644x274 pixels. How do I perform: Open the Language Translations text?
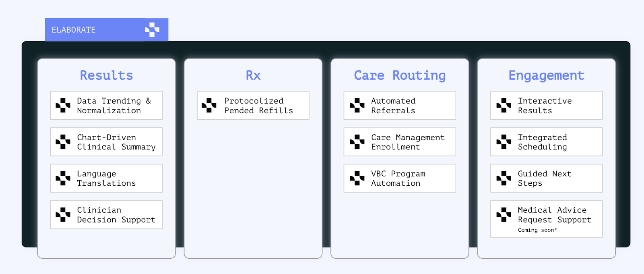(x=106, y=179)
